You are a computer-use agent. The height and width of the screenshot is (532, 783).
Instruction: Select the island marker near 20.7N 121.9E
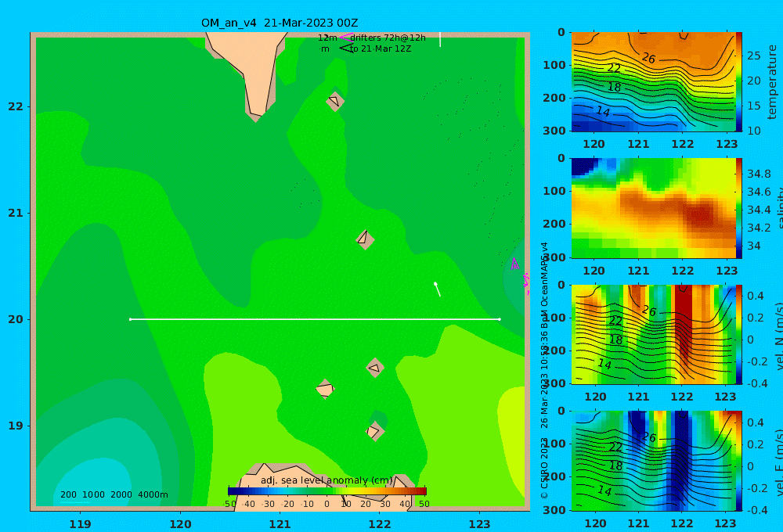365,239
